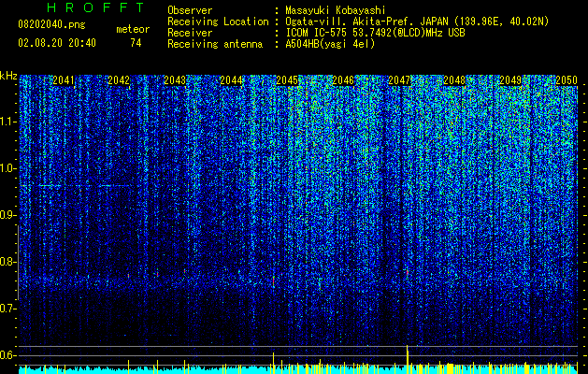Image resolution: width=588 pixels, height=374 pixels.
Task: Click the 'Observer' label
Action: click(190, 10)
